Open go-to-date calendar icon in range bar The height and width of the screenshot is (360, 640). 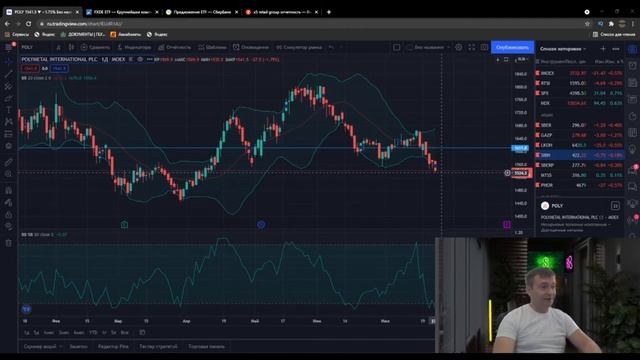click(x=142, y=333)
